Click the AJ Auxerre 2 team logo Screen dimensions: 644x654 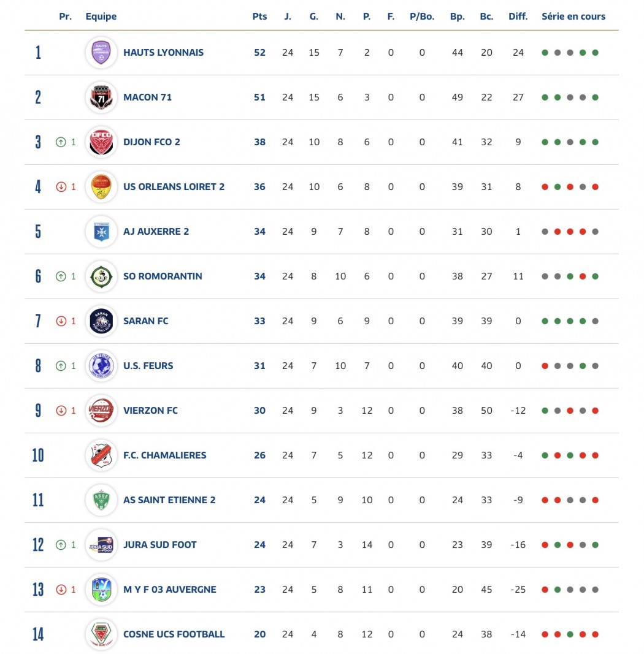coord(101,232)
